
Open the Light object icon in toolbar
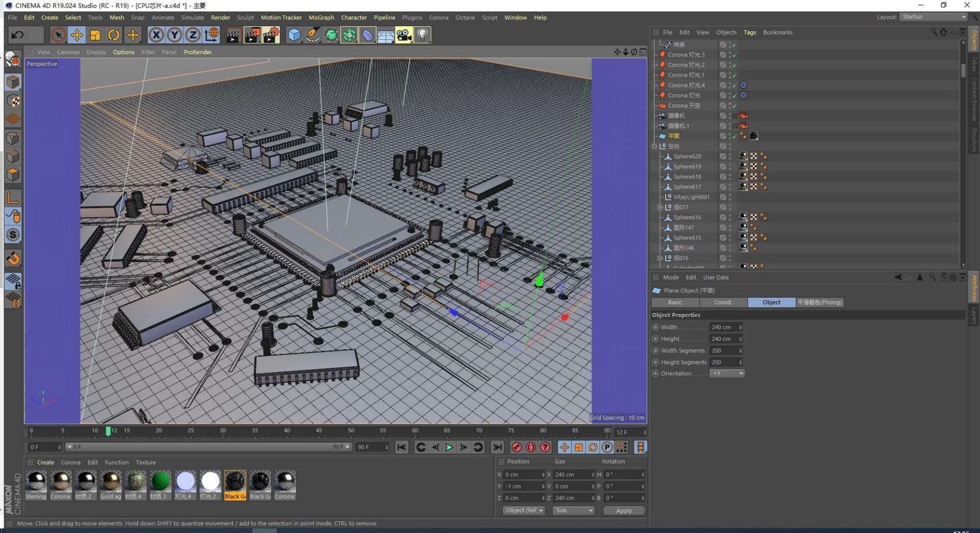[x=422, y=35]
